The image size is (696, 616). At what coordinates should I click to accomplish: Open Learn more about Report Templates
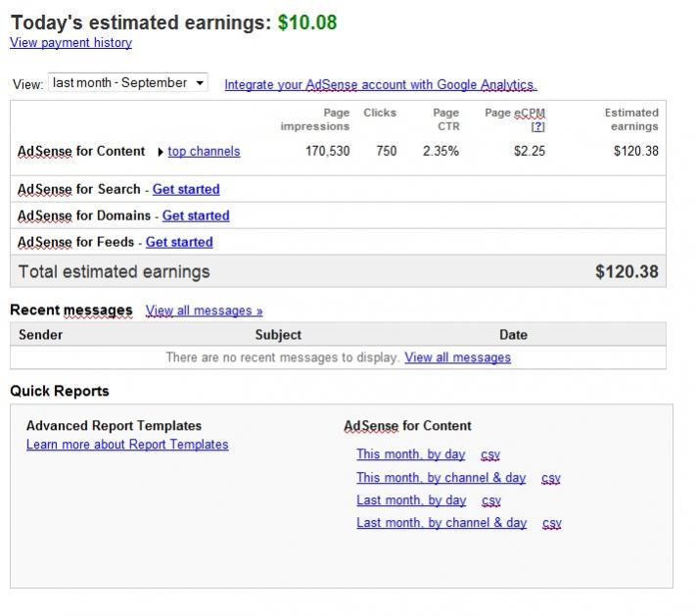pyautogui.click(x=127, y=445)
